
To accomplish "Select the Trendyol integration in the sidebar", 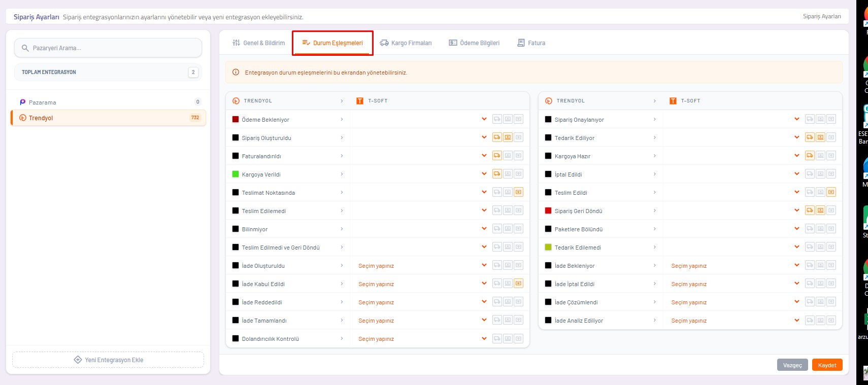I will (109, 118).
